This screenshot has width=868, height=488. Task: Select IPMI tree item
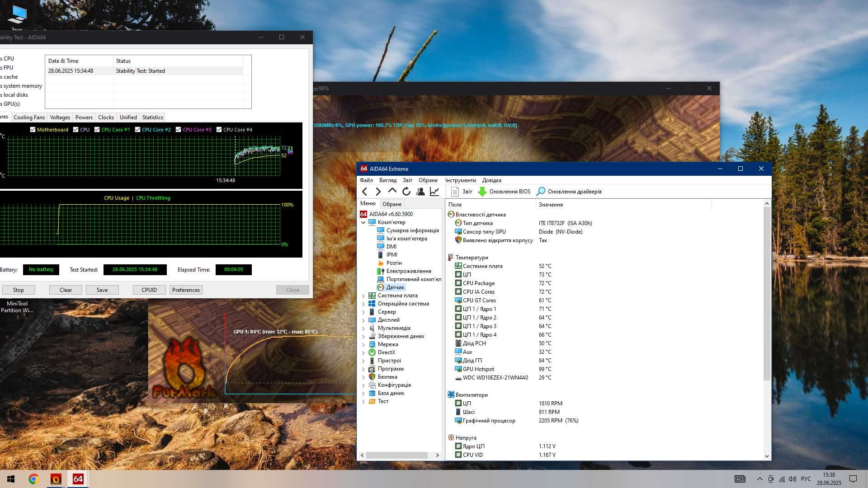392,255
